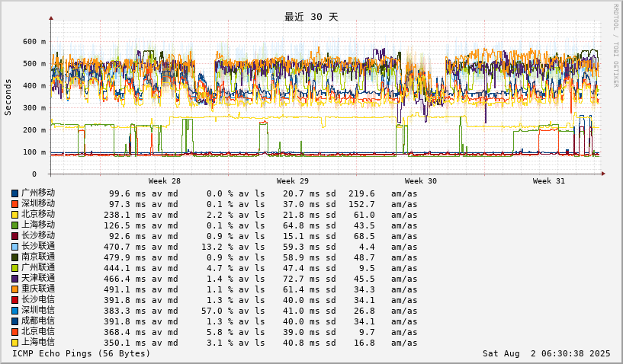
Task: Click the 上海电信 legend label
Action: [38, 343]
